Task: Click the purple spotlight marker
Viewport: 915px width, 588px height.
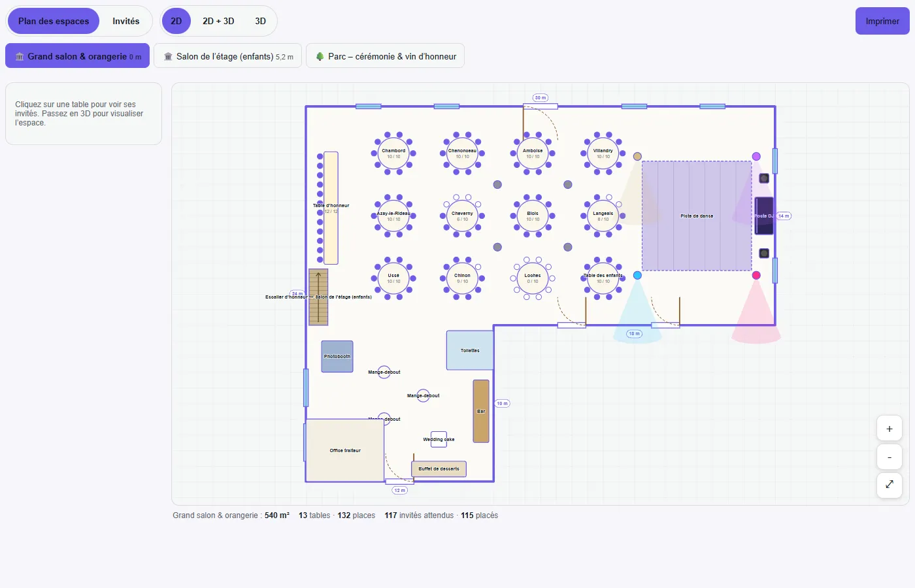Action: [756, 156]
